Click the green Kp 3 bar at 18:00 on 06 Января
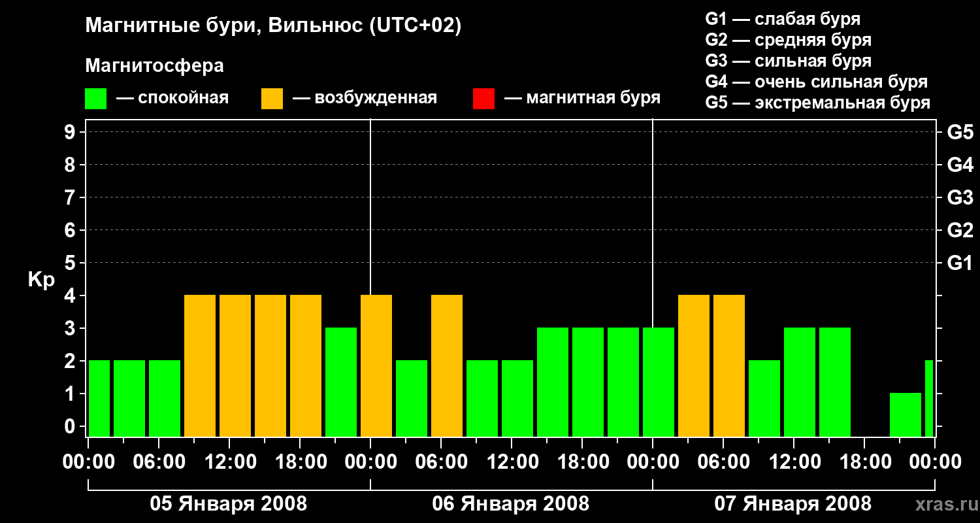This screenshot has width=980, height=523. (588, 382)
